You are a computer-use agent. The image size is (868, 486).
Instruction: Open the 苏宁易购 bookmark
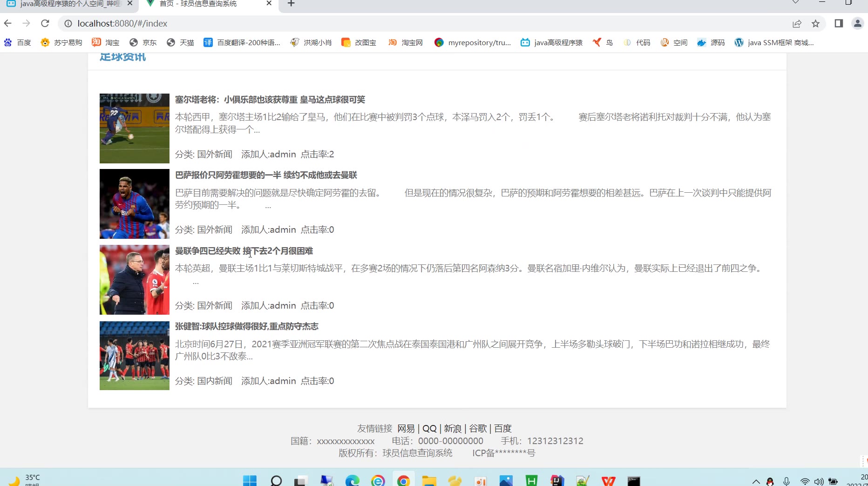[61, 42]
